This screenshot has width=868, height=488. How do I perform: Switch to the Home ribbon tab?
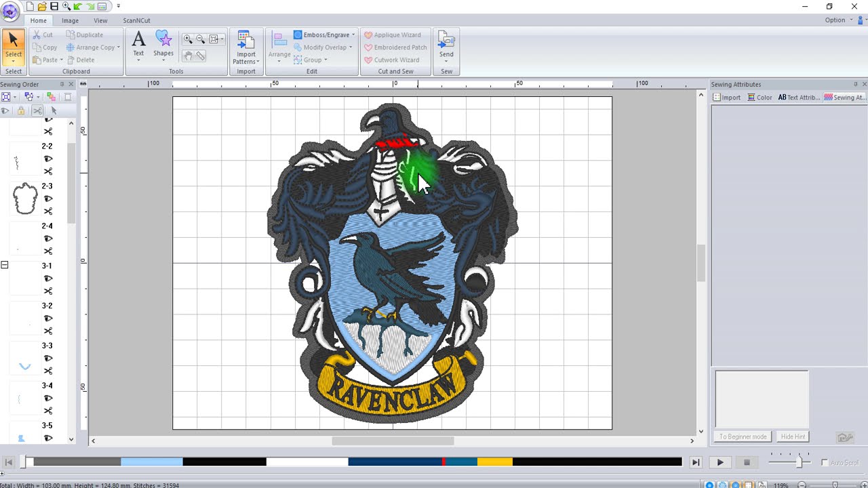[x=38, y=20]
